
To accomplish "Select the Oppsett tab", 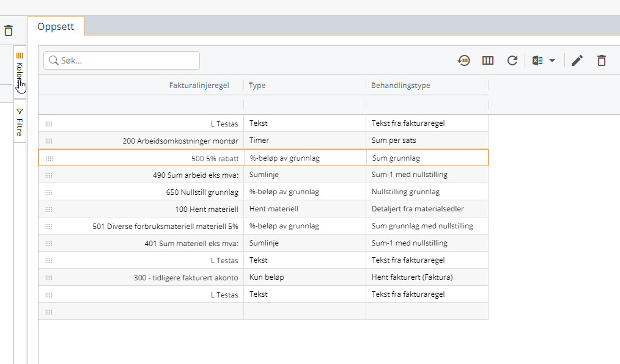I will point(56,26).
